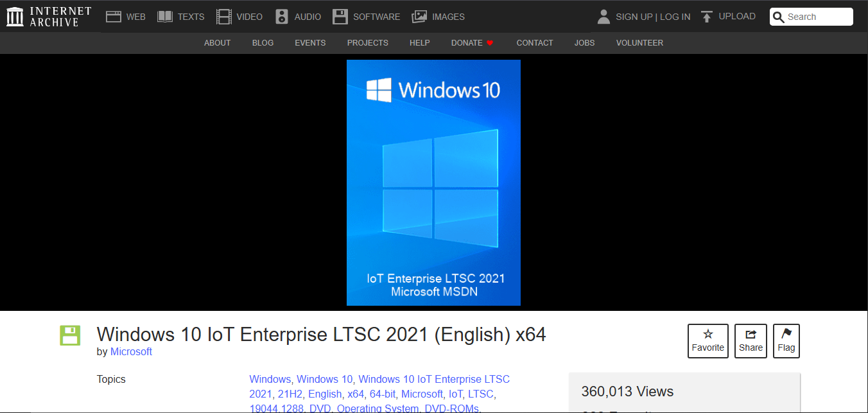Open the x64 topic link
Viewport: 868px width, 413px height.
(355, 394)
